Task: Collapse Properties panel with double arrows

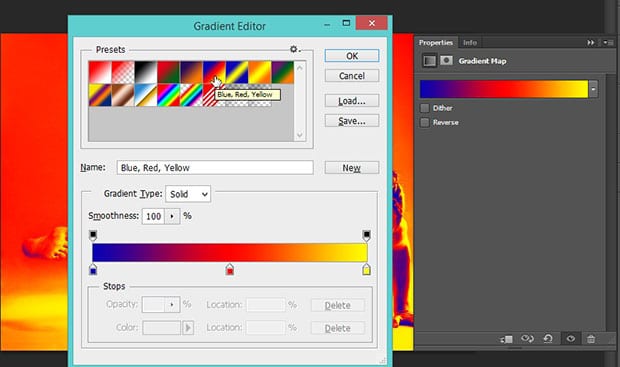Action: 590,42
